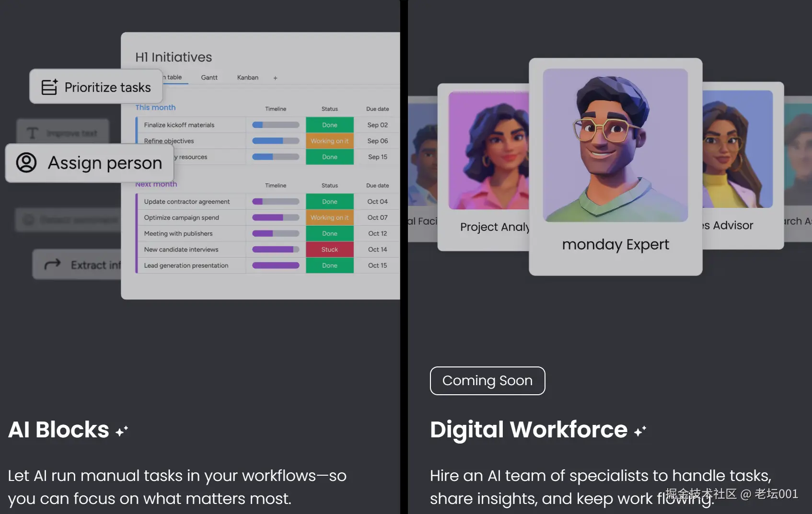This screenshot has width=812, height=514.
Task: Click the Lead generation presentation timeline bar
Action: point(276,265)
